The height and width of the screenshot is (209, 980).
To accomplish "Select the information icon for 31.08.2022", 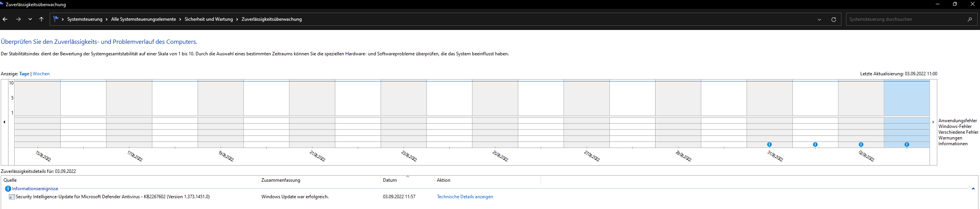I will click(x=769, y=144).
